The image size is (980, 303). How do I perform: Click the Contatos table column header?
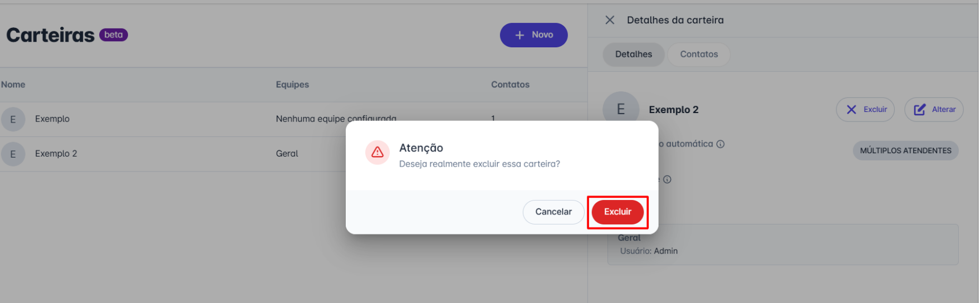pos(510,85)
